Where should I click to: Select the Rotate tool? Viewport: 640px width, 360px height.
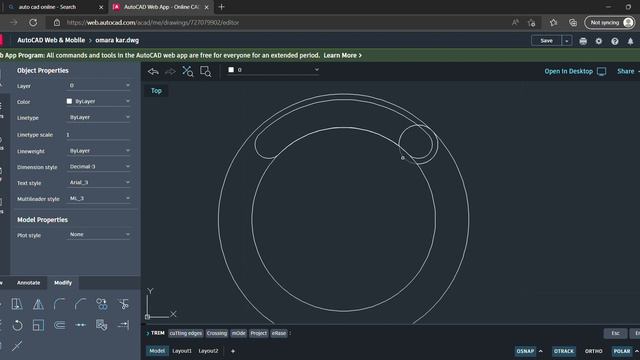click(x=17, y=325)
